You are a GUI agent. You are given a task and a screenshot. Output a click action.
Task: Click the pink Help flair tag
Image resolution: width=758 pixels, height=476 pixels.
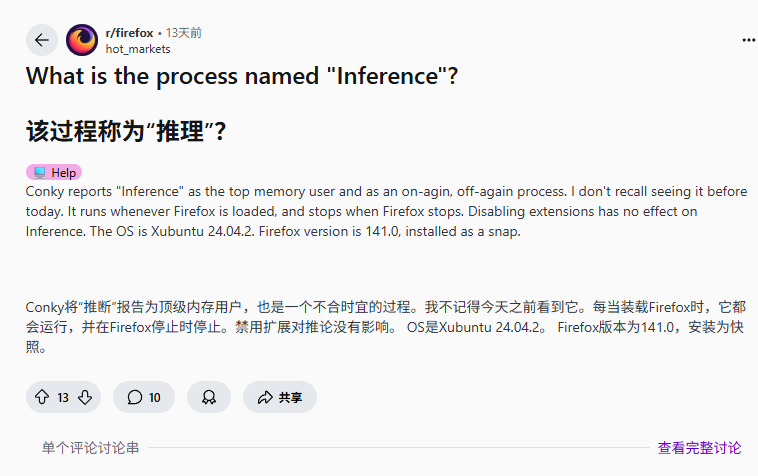click(x=54, y=172)
